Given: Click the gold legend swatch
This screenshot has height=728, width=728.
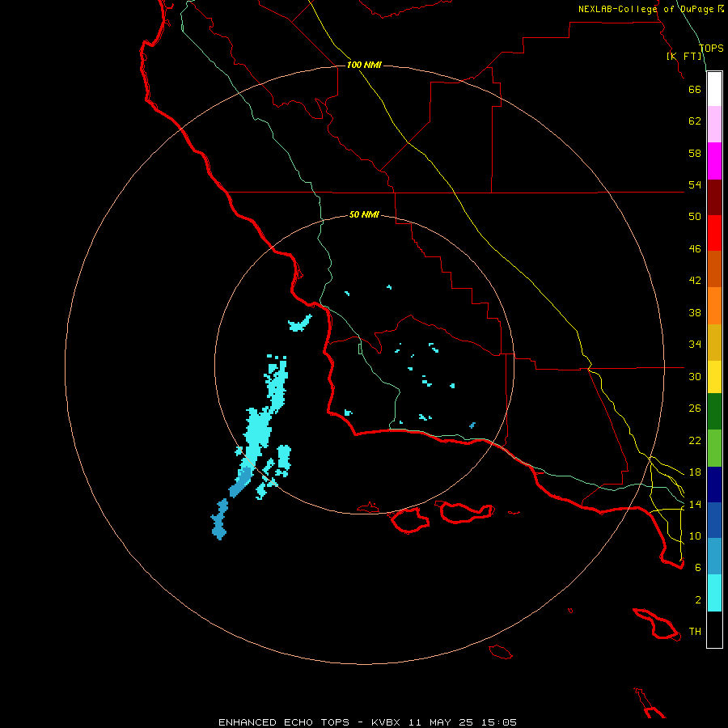Looking at the screenshot, I should coord(714,342).
